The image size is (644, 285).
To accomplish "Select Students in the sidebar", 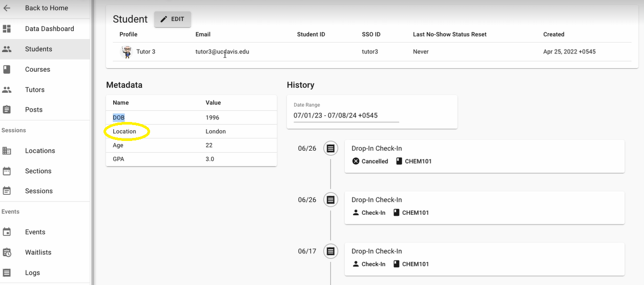I will (45, 49).
